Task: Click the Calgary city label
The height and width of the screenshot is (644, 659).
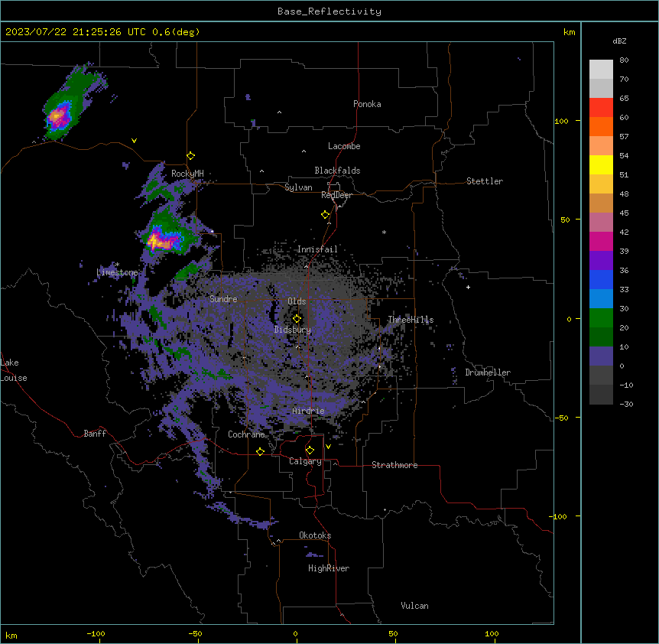Action: [x=305, y=461]
